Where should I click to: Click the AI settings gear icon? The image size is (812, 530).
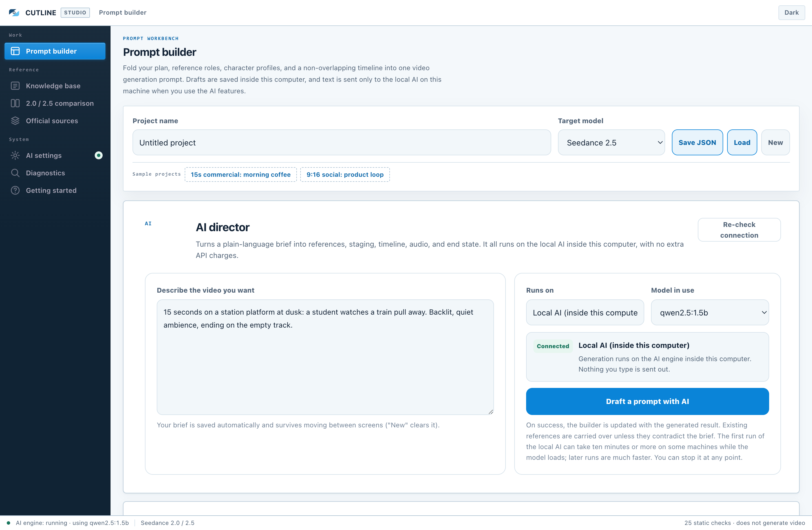click(15, 156)
